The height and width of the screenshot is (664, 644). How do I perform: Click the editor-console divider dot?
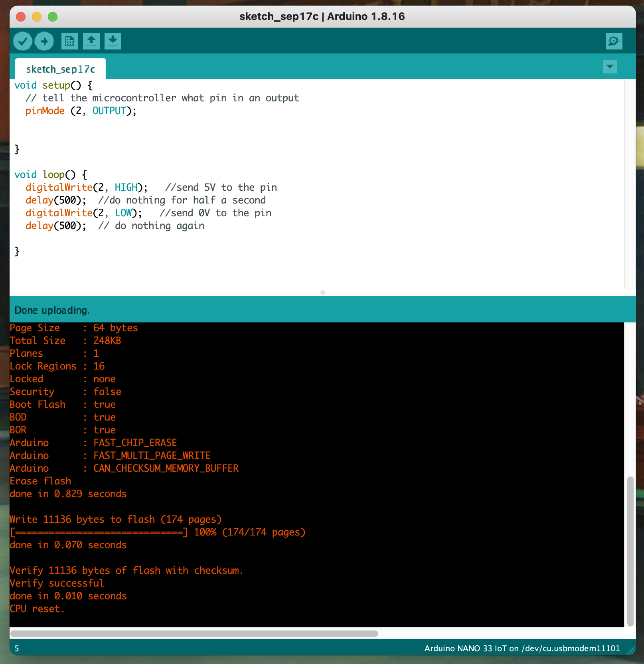pos(322,292)
